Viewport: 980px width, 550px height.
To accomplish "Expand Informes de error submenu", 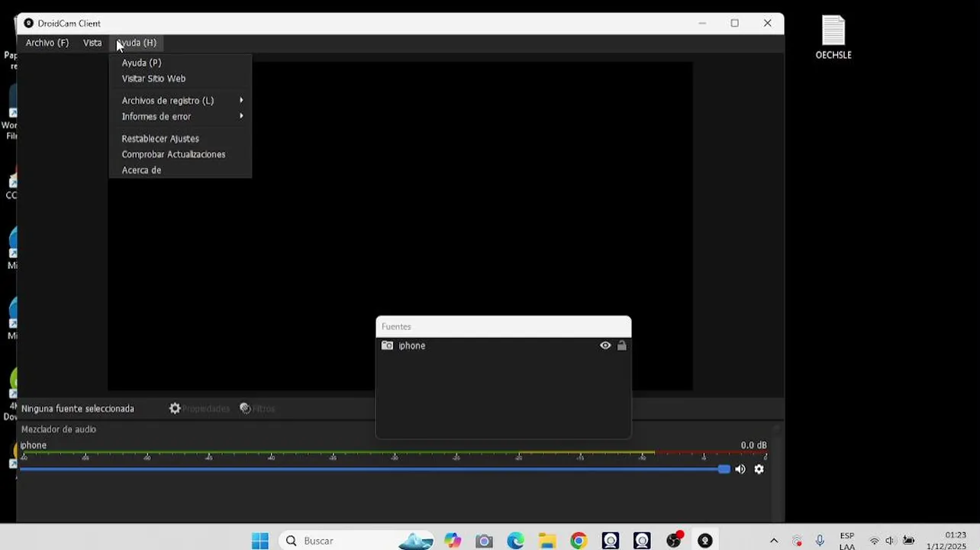I will [181, 116].
